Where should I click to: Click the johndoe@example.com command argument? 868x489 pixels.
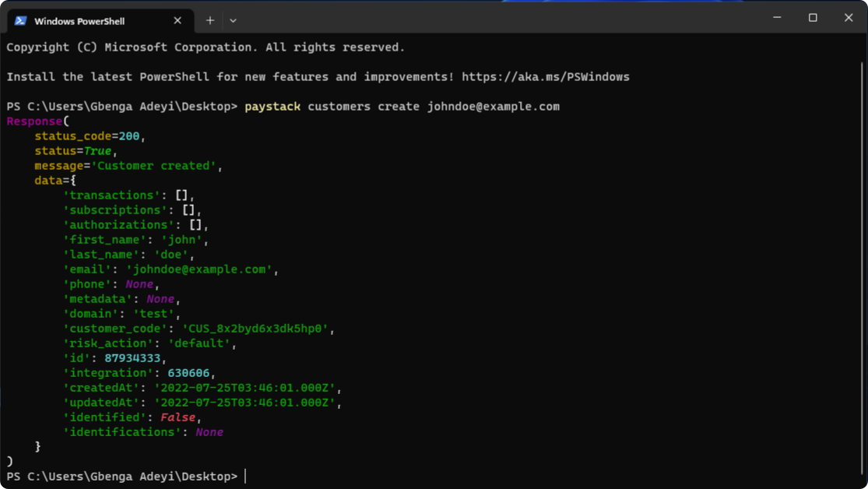[494, 107]
